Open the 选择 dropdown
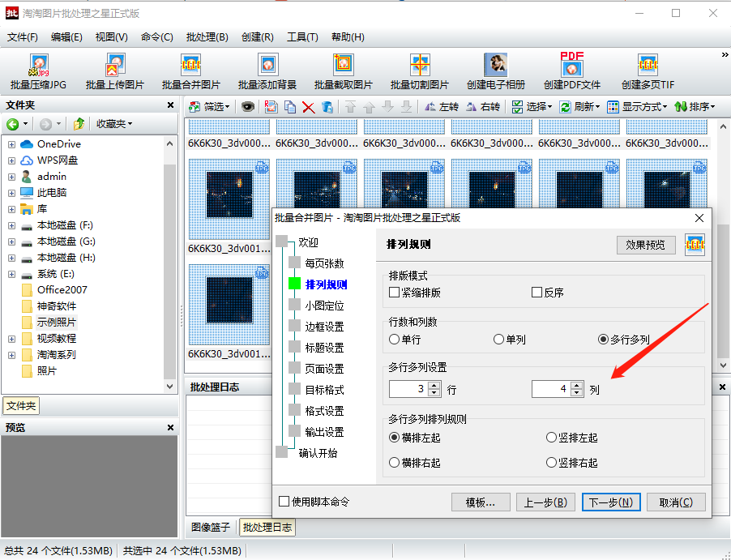 (x=532, y=107)
